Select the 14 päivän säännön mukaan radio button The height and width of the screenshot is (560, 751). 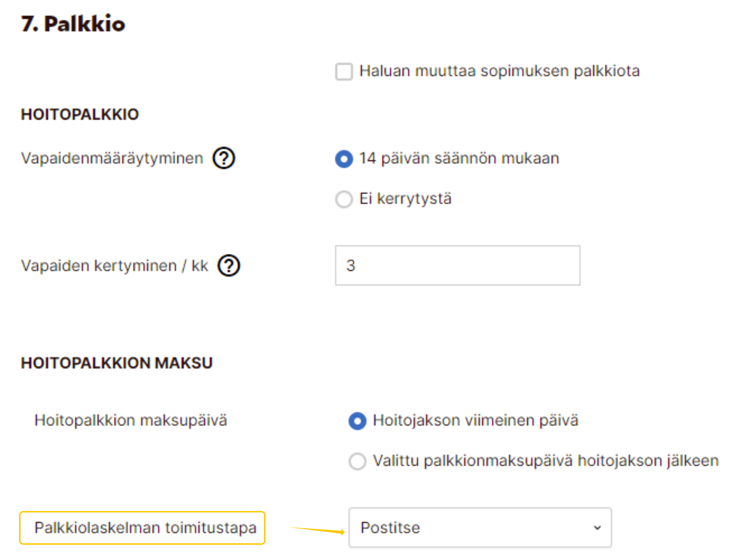344,159
